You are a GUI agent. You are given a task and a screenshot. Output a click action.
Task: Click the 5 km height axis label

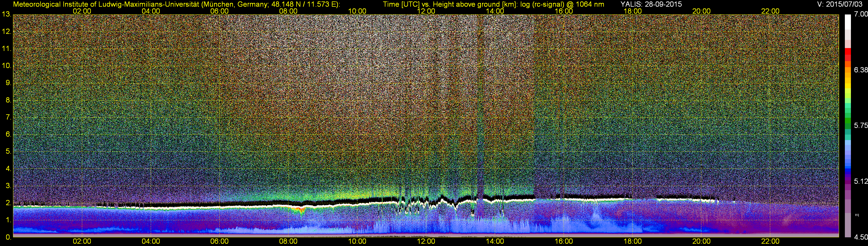pos(8,152)
